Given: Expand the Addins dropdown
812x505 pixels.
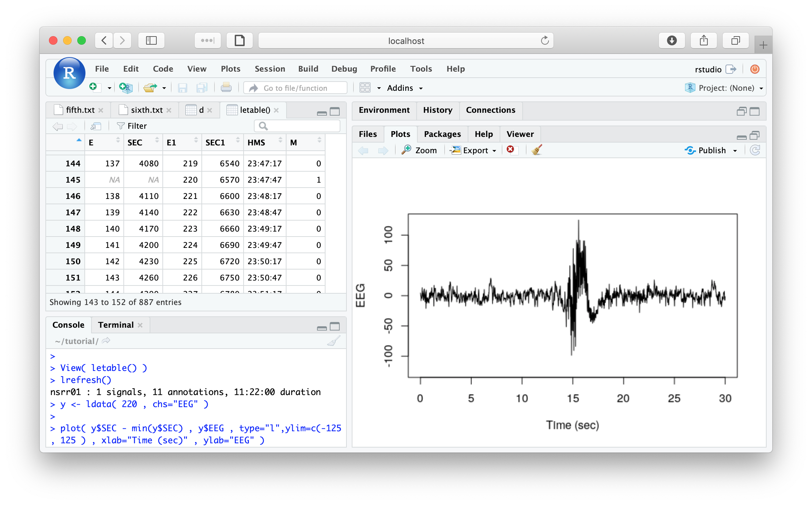Looking at the screenshot, I should click(x=405, y=88).
